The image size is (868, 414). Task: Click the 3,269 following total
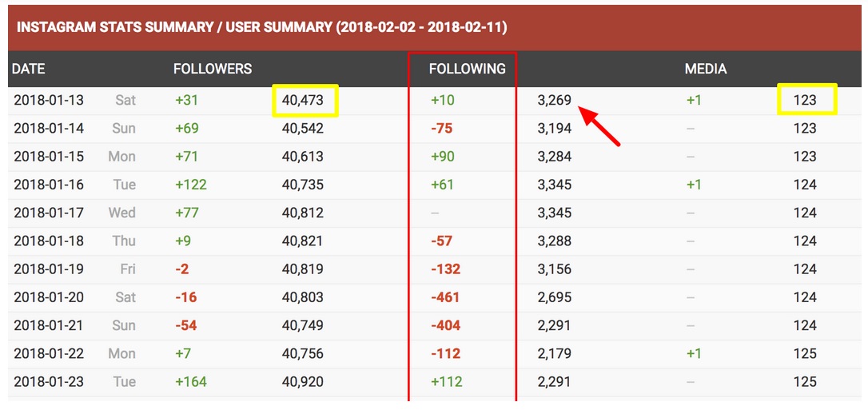click(x=554, y=101)
